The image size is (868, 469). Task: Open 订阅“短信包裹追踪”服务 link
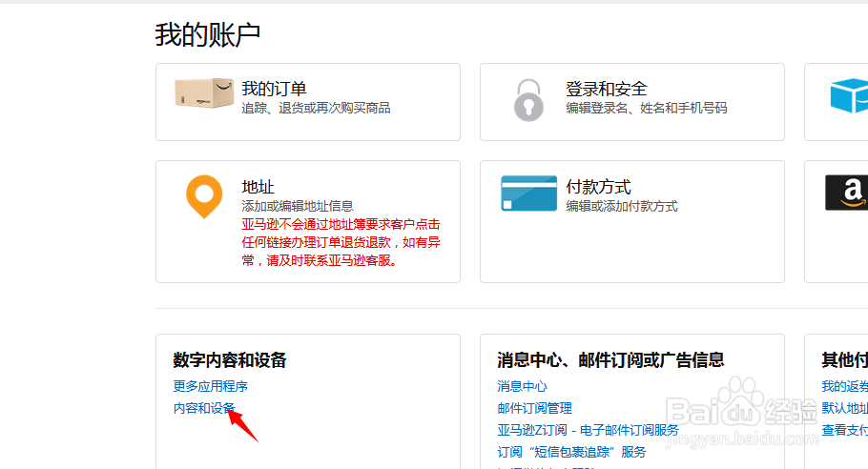pyautogui.click(x=571, y=452)
